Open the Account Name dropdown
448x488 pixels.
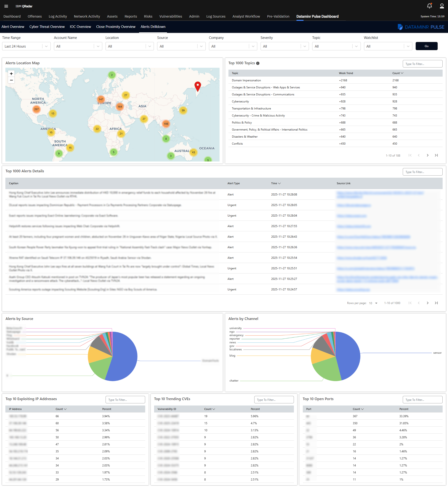pos(78,46)
